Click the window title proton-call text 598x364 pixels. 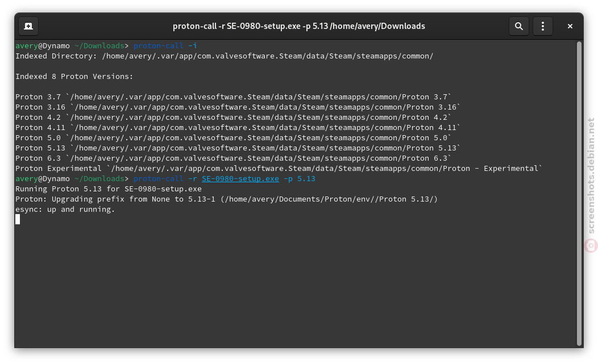[x=298, y=26]
